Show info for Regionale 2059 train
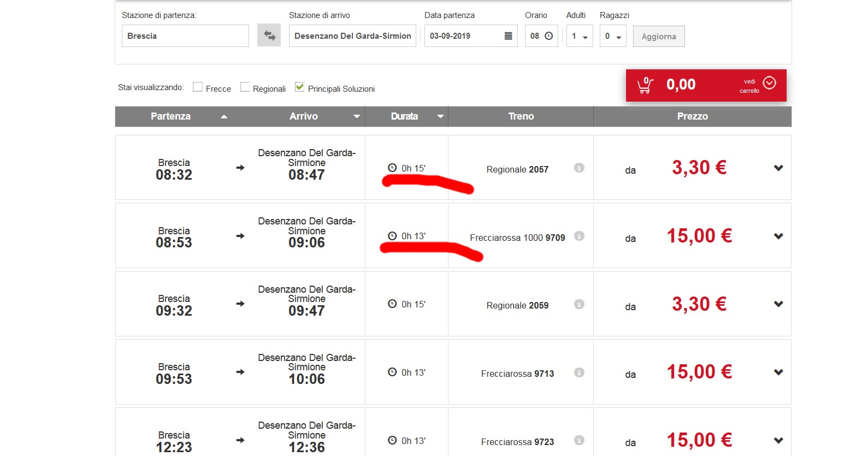 click(x=579, y=304)
